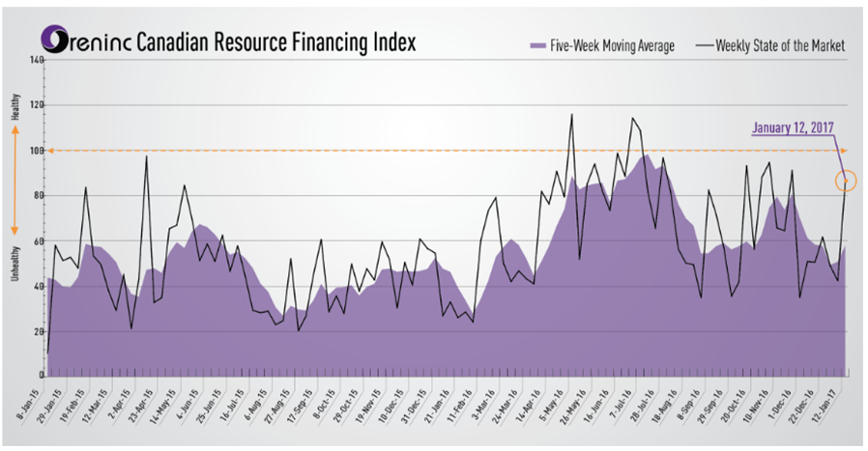The width and height of the screenshot is (868, 451).
Task: Click the Five-Week Moving Average legend label
Action: point(613,45)
